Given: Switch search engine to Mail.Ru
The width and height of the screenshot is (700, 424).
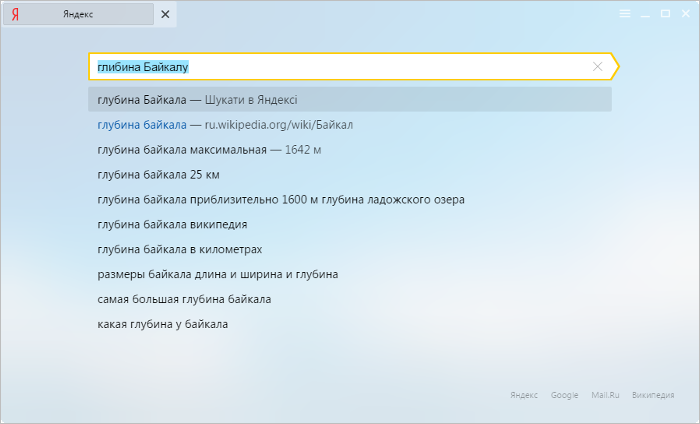Looking at the screenshot, I should pos(605,395).
